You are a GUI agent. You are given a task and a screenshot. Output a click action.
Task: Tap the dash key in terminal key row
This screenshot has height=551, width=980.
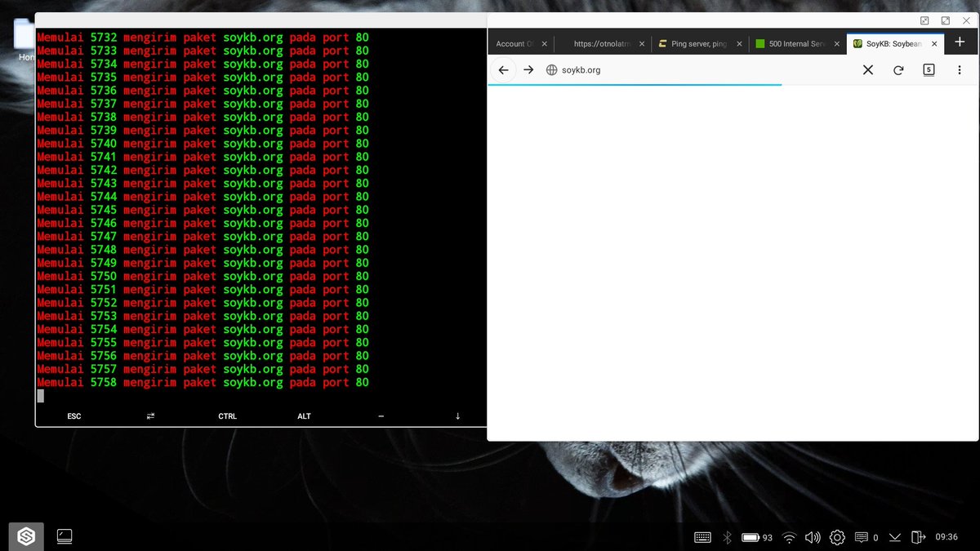tap(381, 416)
